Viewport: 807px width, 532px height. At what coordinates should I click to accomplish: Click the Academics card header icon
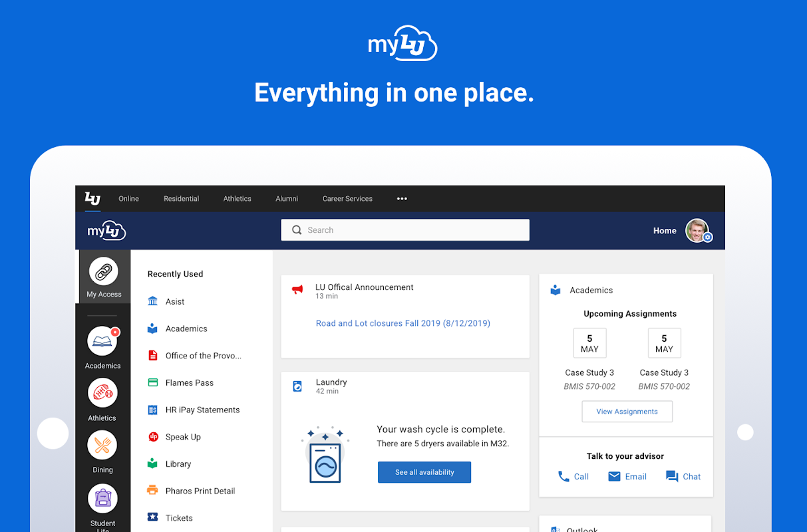tap(556, 290)
